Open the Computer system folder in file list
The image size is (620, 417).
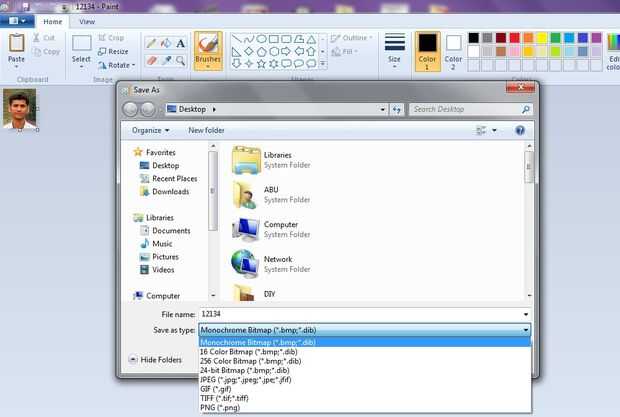[272, 229]
